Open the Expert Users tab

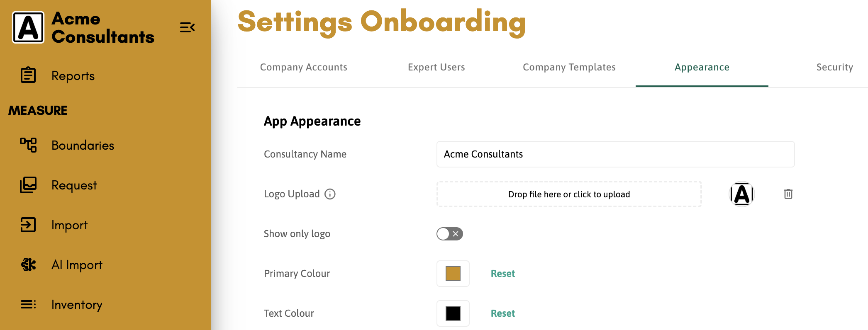click(436, 67)
